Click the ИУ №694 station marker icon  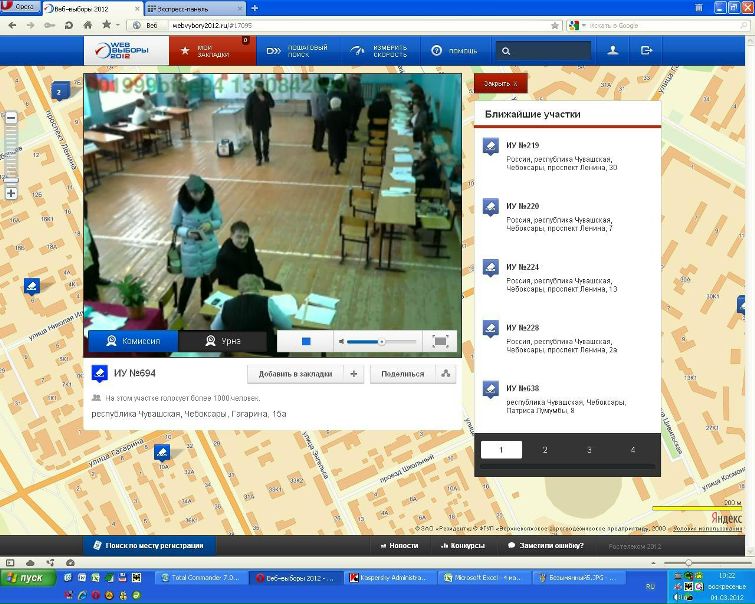(100, 374)
